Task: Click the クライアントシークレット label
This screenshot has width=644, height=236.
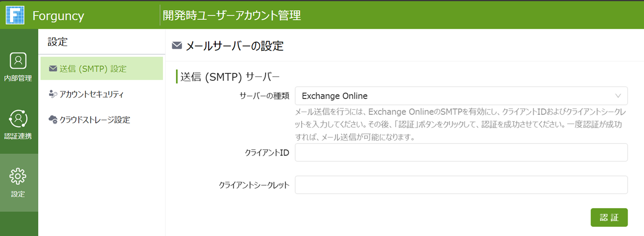Action: (x=254, y=185)
